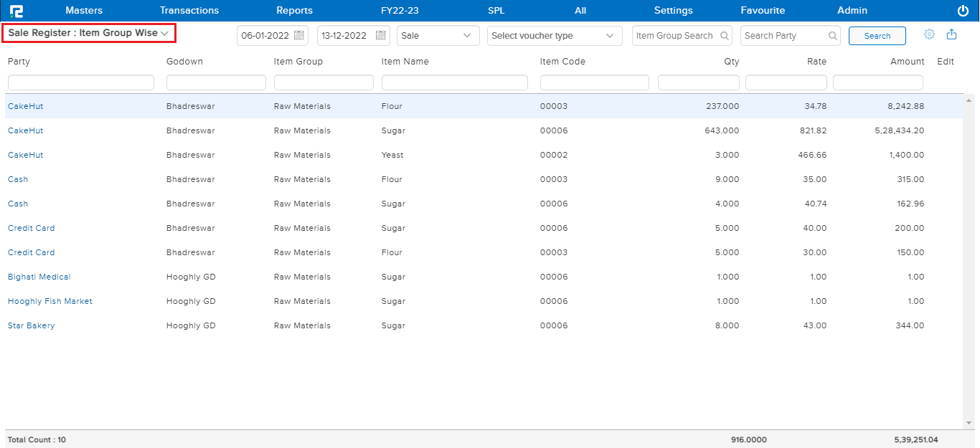Open the Star Bakery party link

point(32,325)
